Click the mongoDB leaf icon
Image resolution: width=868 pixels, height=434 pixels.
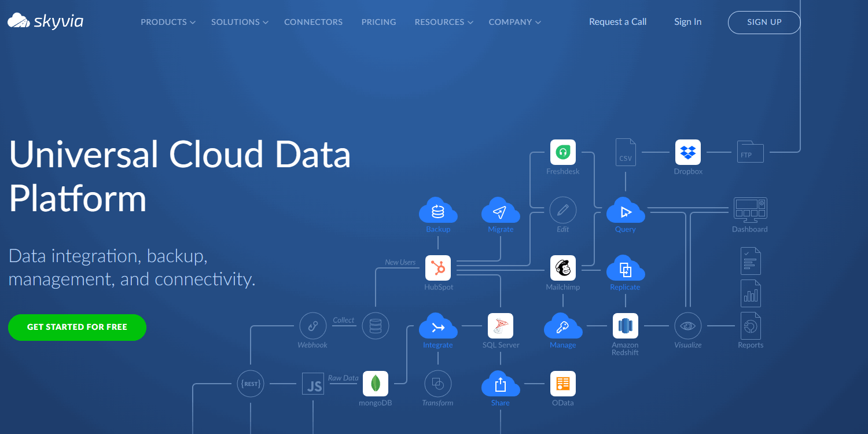(x=376, y=384)
